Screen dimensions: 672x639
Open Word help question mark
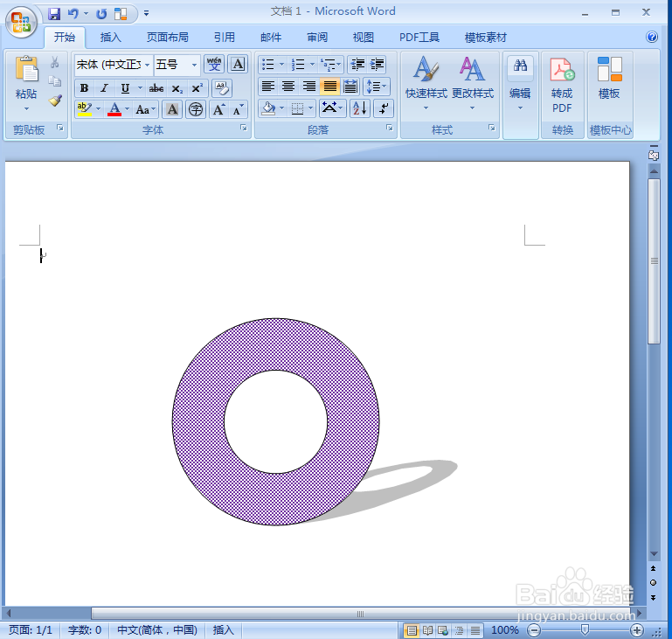tap(652, 37)
